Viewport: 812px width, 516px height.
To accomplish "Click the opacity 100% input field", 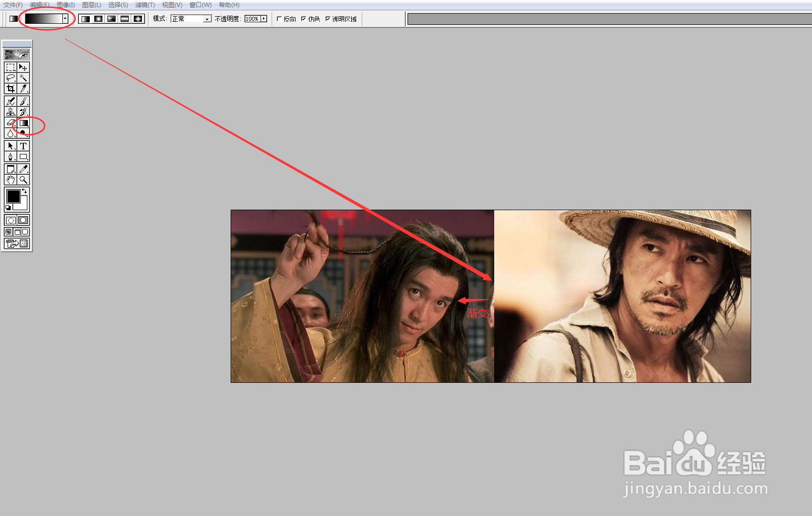I will click(x=252, y=19).
